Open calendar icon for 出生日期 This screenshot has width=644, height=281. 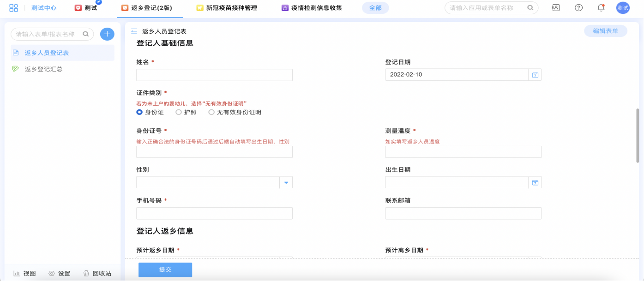535,183
